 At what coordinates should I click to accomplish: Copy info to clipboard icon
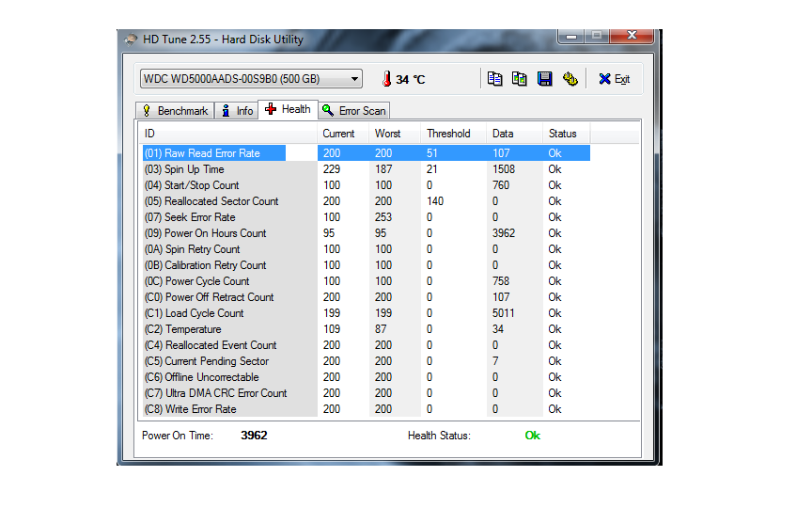pyautogui.click(x=494, y=79)
